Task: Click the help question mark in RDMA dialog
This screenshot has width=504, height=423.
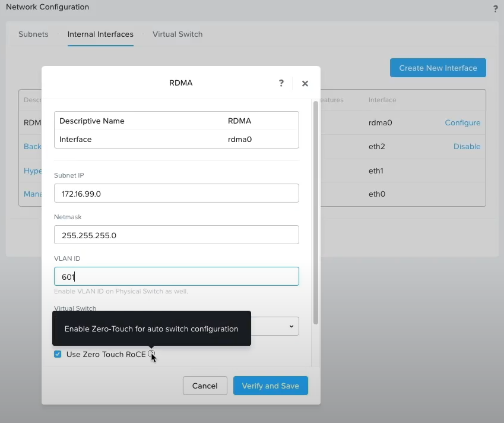Action: pos(281,83)
